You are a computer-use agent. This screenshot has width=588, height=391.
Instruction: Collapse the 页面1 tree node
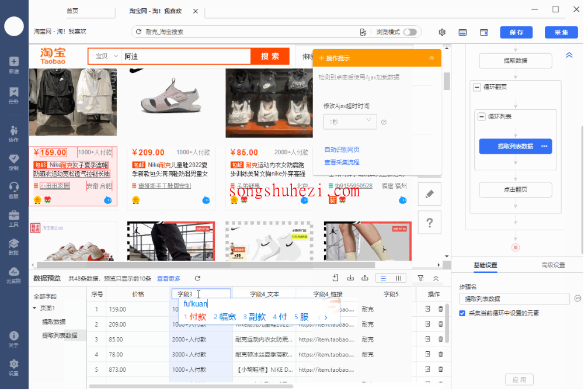point(34,308)
